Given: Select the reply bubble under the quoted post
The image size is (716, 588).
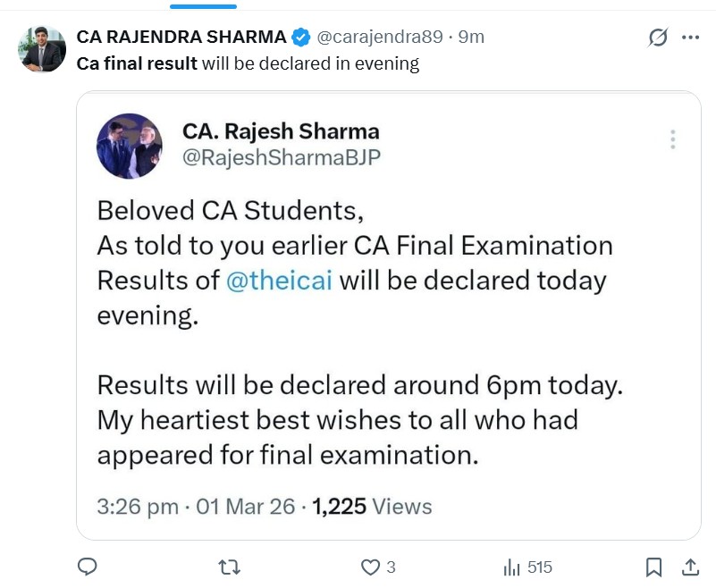Looking at the screenshot, I should click(87, 567).
